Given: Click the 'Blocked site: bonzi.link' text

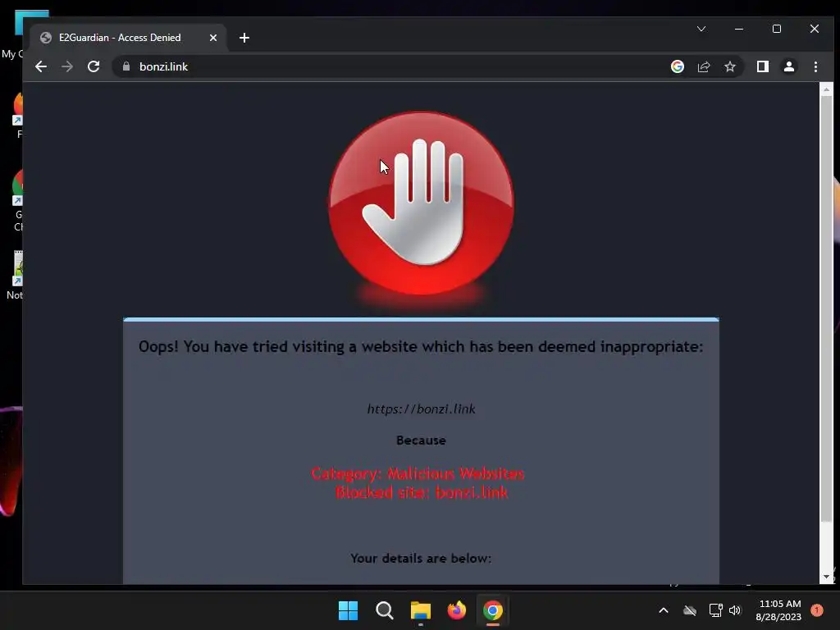Looking at the screenshot, I should point(421,492).
